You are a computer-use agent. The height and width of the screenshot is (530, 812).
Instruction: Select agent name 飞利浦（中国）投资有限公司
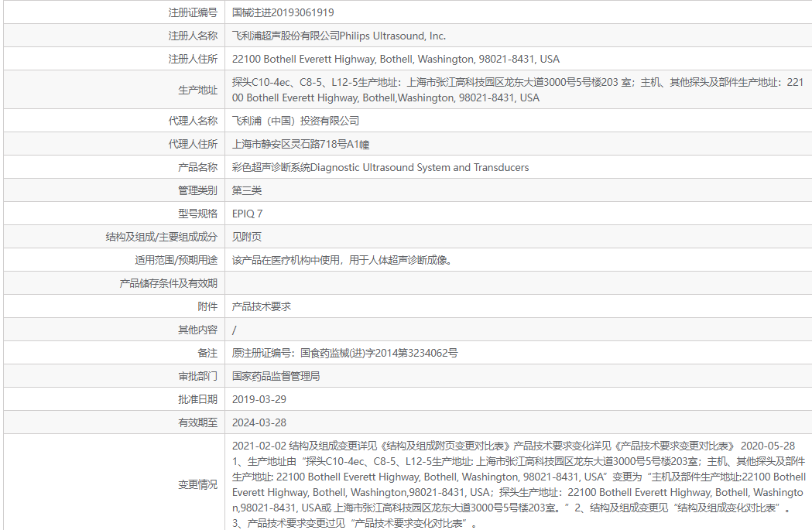(x=295, y=121)
